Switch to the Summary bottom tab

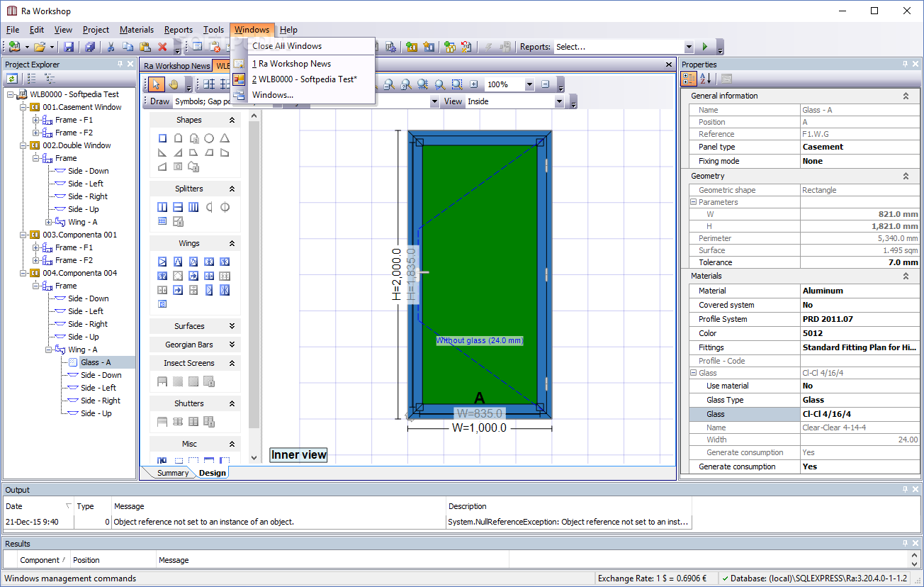click(x=173, y=473)
